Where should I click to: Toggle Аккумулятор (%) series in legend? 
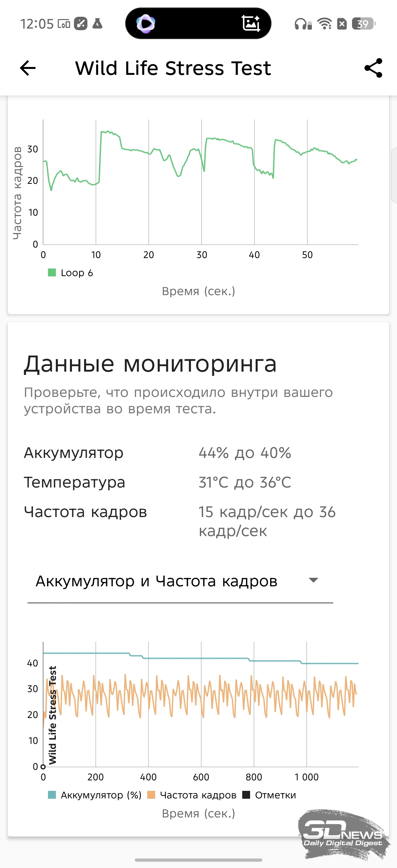point(95,795)
